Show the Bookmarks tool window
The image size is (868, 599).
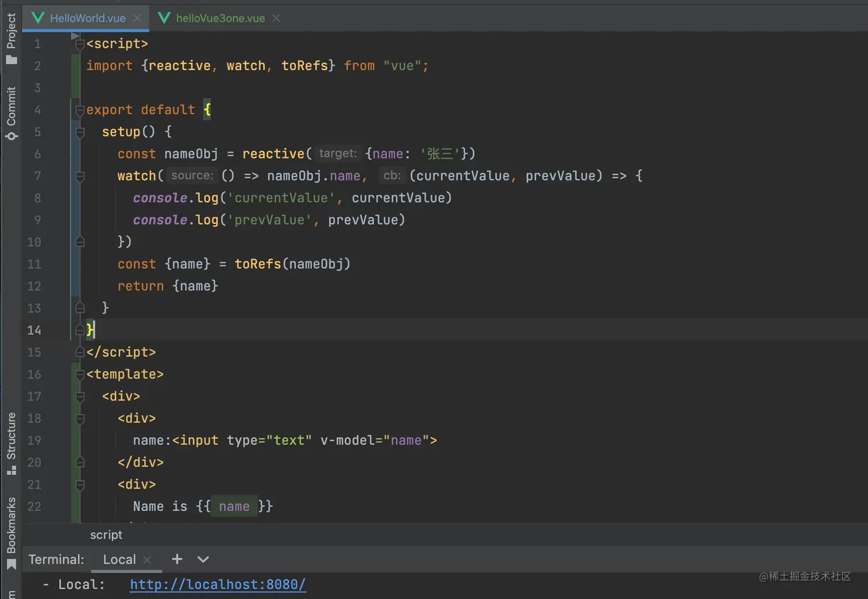[11, 533]
